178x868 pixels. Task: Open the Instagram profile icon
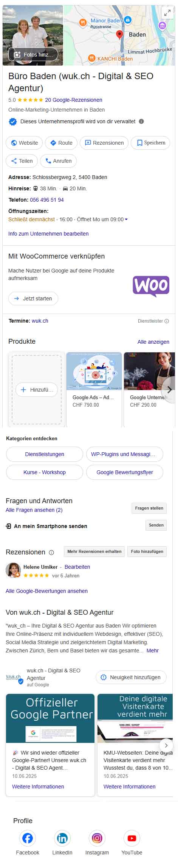[x=97, y=838]
